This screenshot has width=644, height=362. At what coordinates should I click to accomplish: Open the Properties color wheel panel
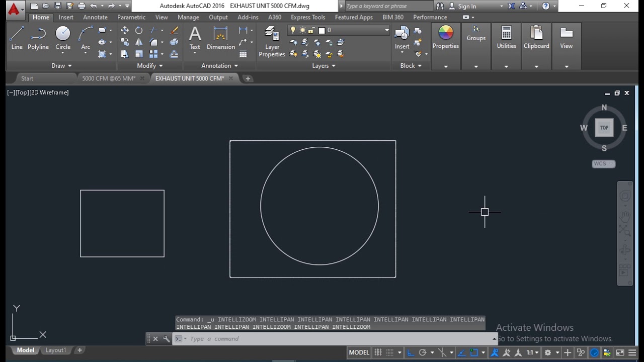[446, 38]
